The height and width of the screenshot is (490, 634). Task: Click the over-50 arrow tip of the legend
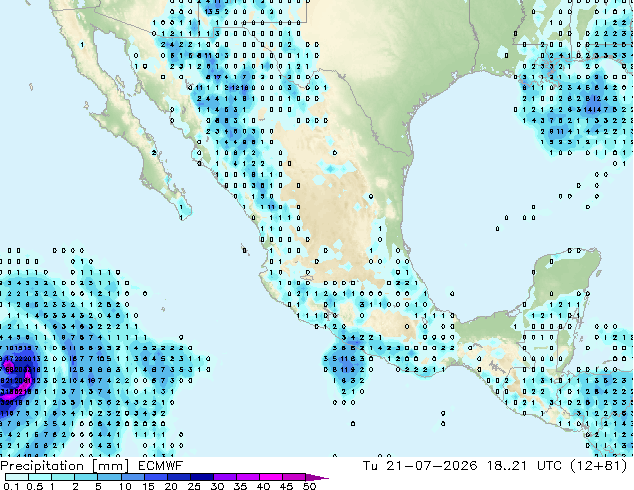click(317, 477)
